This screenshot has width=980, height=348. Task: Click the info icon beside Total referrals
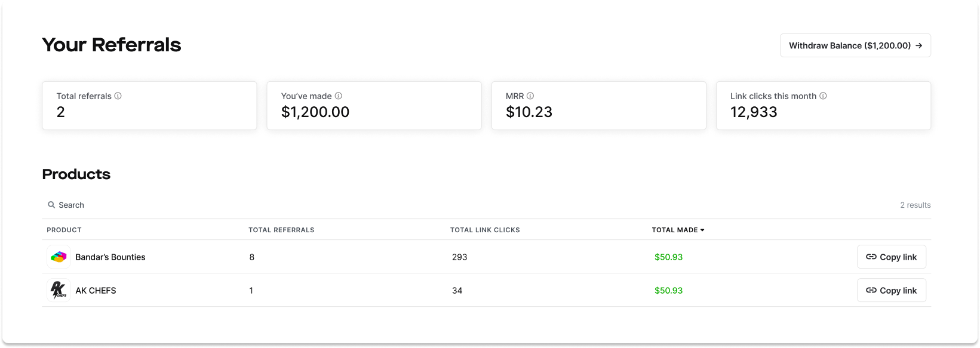pyautogui.click(x=118, y=96)
